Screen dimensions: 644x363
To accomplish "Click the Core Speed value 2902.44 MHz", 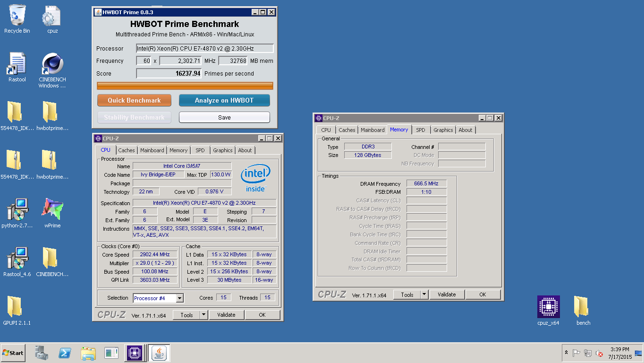I will pyautogui.click(x=155, y=254).
